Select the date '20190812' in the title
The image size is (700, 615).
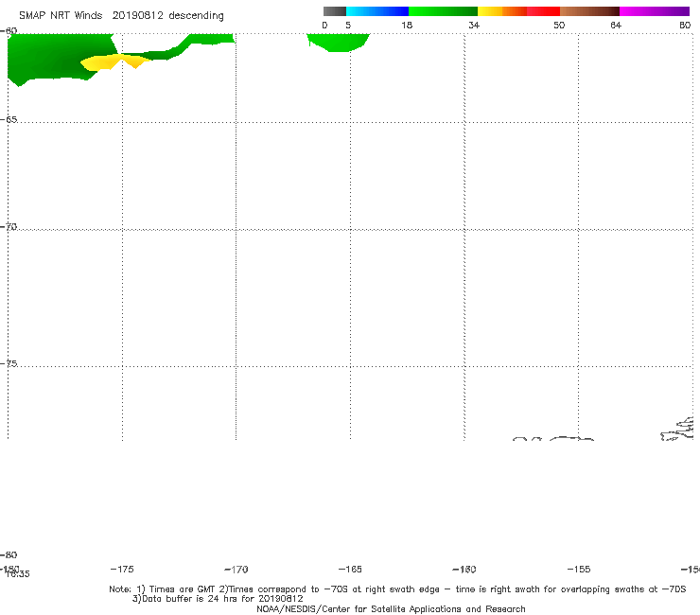pyautogui.click(x=137, y=15)
